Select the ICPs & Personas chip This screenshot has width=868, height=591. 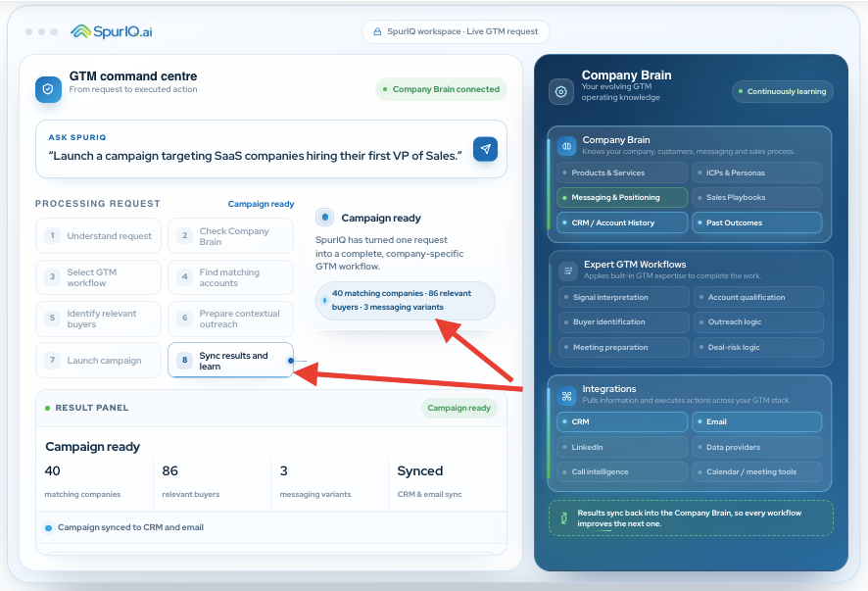point(756,172)
